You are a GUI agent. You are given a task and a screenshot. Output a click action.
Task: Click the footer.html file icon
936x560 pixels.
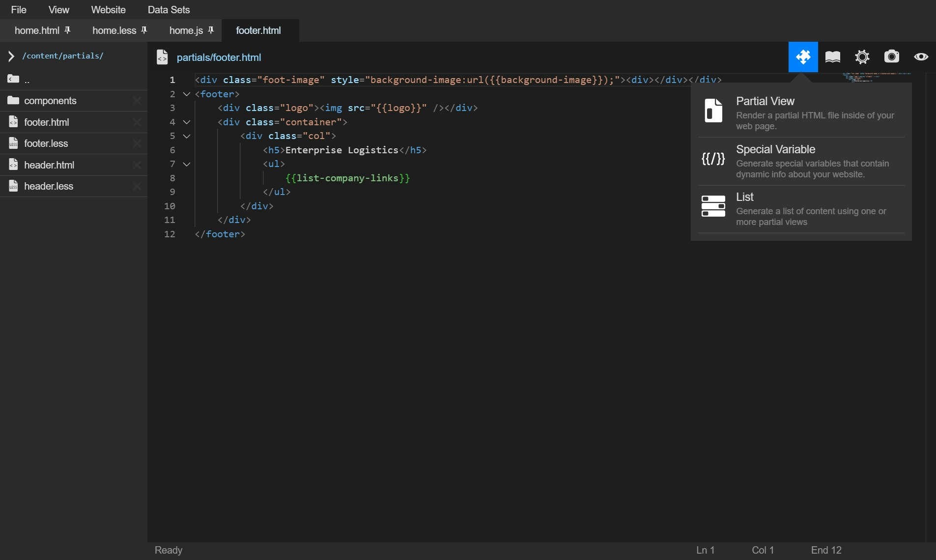pos(13,122)
